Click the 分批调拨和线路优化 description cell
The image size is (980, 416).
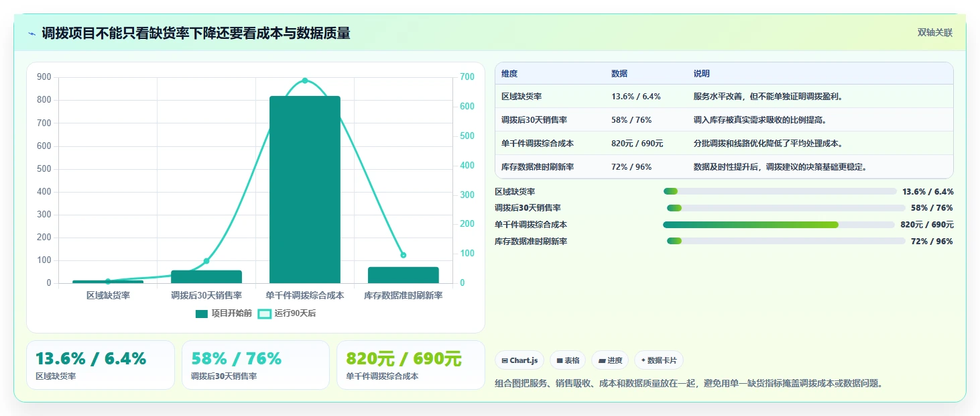coord(768,144)
